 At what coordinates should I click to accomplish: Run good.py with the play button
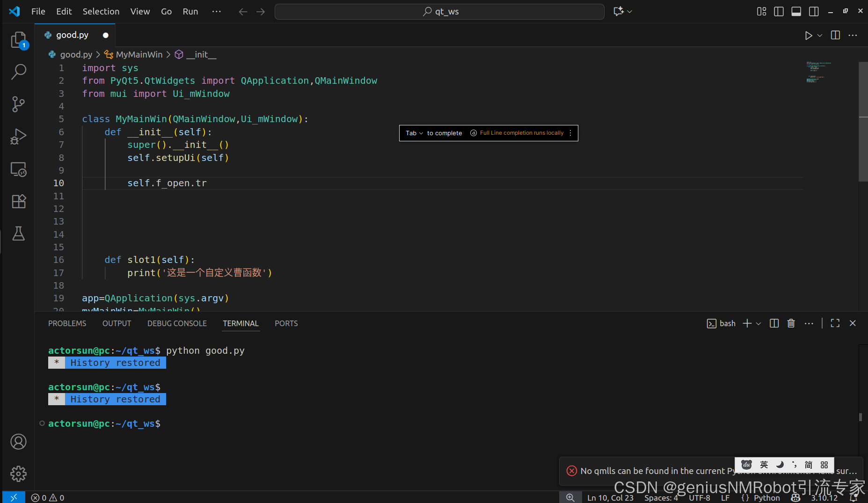(x=808, y=35)
